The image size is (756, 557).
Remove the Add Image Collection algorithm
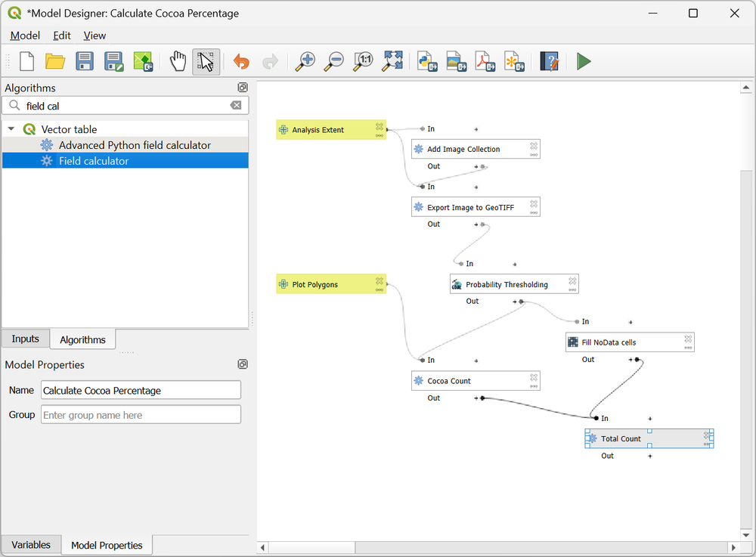[x=534, y=146]
